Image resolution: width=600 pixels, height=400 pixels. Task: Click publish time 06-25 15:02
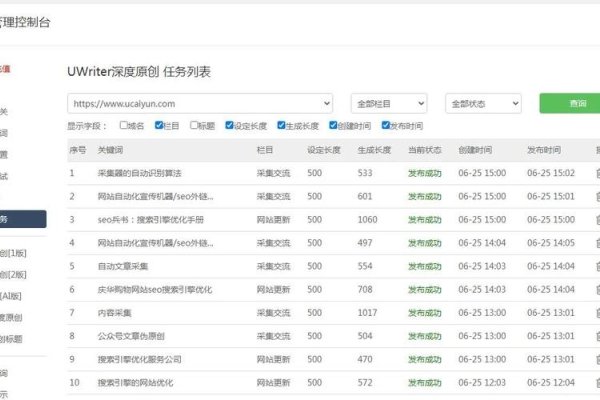[x=551, y=173]
